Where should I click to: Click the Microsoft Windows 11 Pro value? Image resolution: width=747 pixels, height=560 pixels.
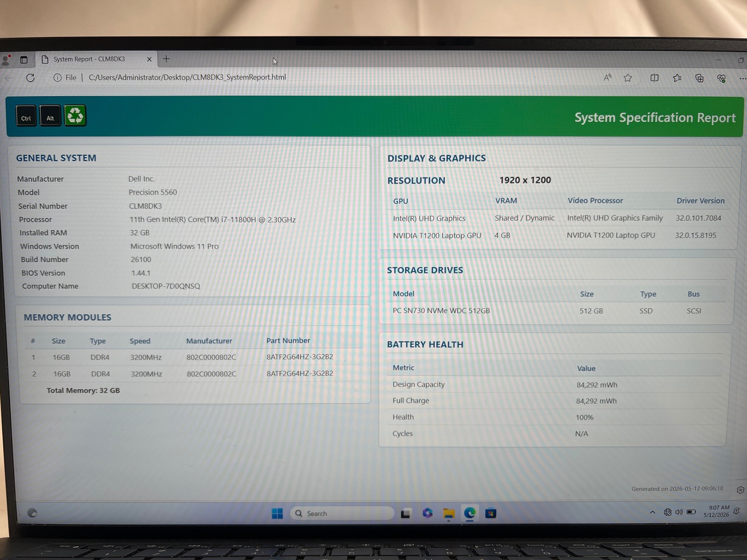pyautogui.click(x=175, y=246)
